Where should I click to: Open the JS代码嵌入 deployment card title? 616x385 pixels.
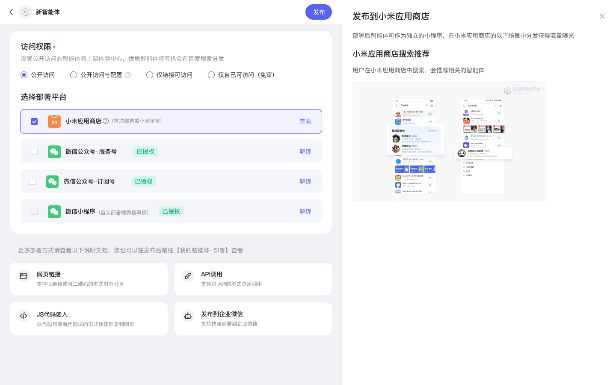(x=52, y=314)
